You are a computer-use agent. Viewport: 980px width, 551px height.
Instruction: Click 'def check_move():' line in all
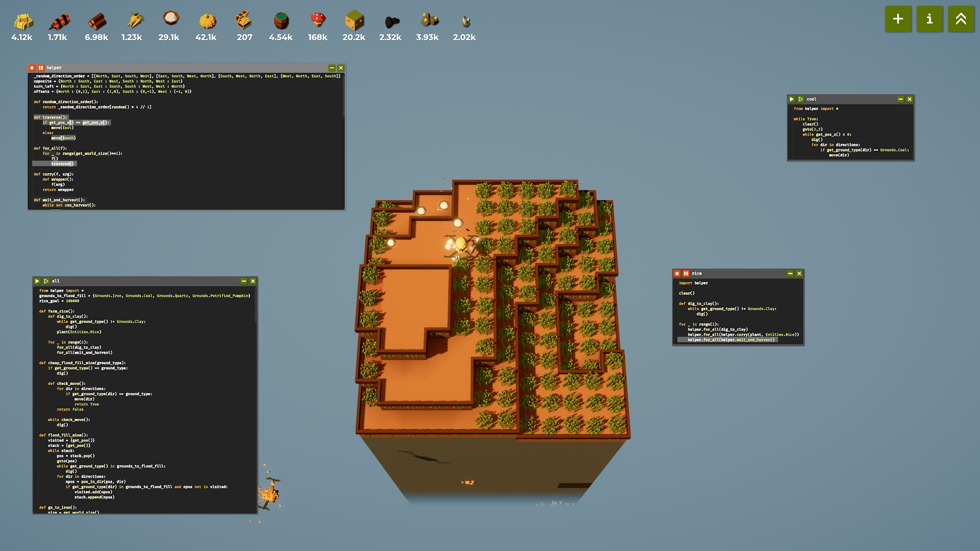click(x=67, y=383)
